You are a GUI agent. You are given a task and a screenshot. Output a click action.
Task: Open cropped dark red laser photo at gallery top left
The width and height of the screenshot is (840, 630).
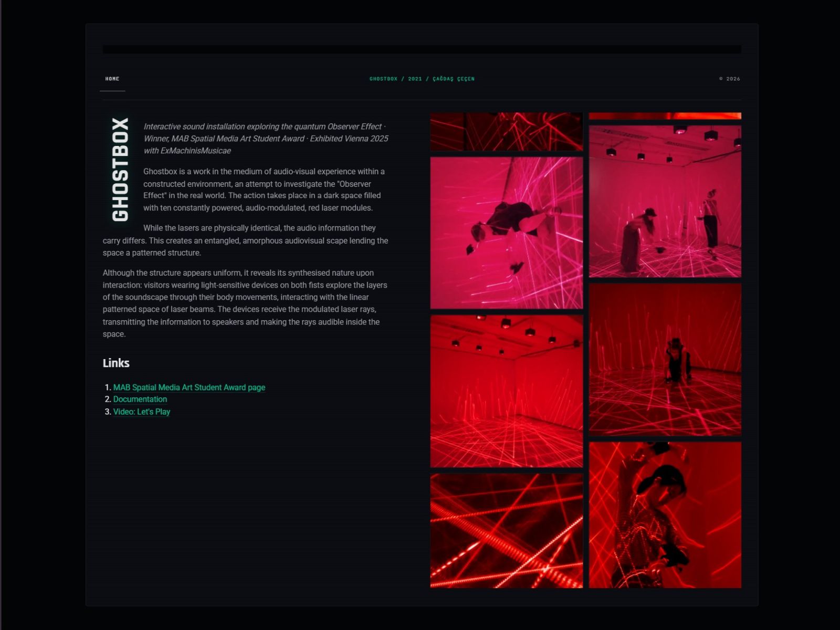pyautogui.click(x=507, y=132)
